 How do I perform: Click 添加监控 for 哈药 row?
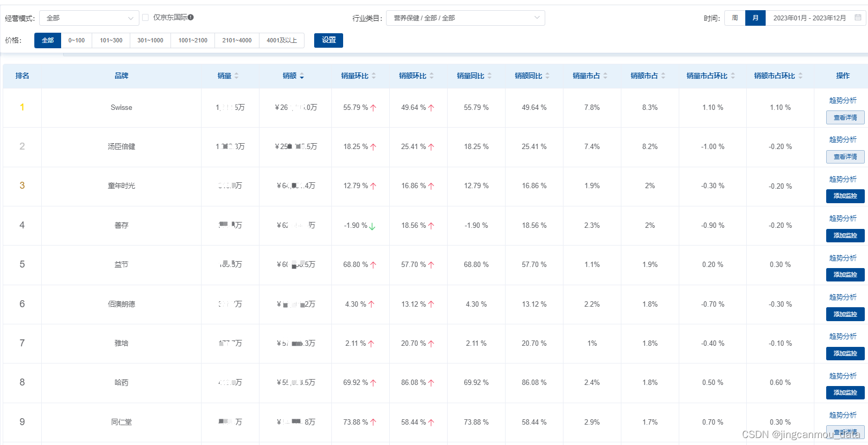click(x=845, y=392)
